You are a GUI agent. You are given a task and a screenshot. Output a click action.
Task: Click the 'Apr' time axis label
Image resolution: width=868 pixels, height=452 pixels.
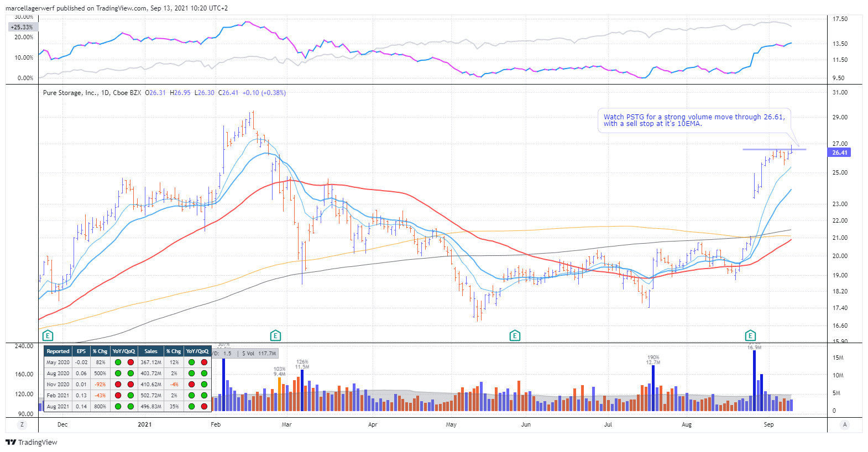373,424
